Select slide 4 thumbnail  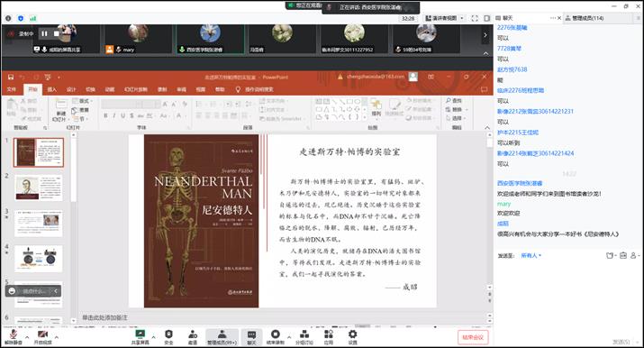pyautogui.click(x=38, y=259)
